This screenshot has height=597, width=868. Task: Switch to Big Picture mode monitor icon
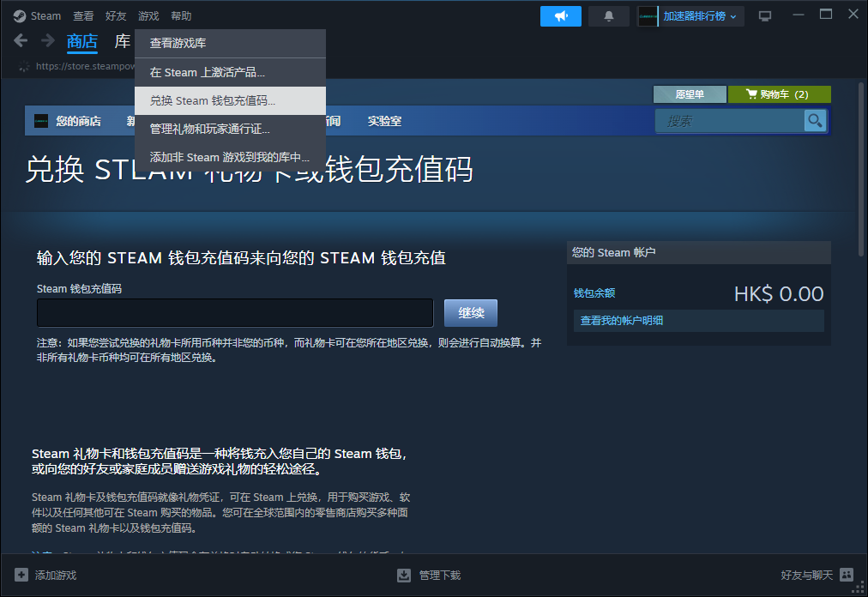765,16
